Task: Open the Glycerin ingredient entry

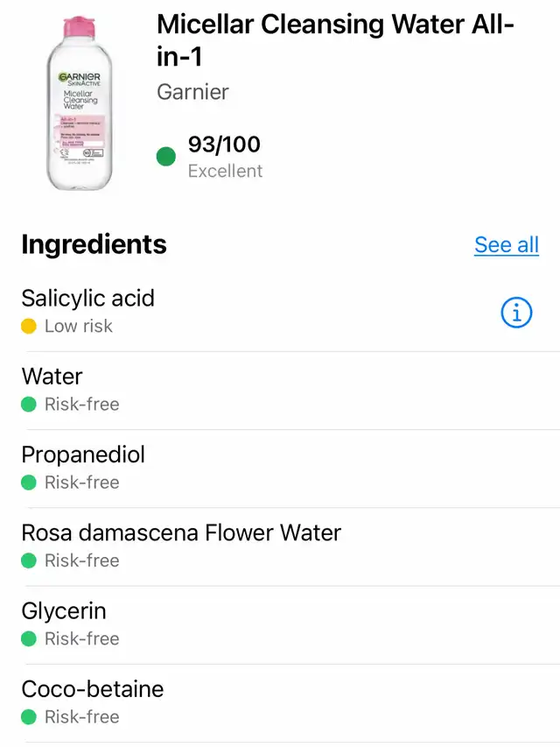Action: (64, 610)
